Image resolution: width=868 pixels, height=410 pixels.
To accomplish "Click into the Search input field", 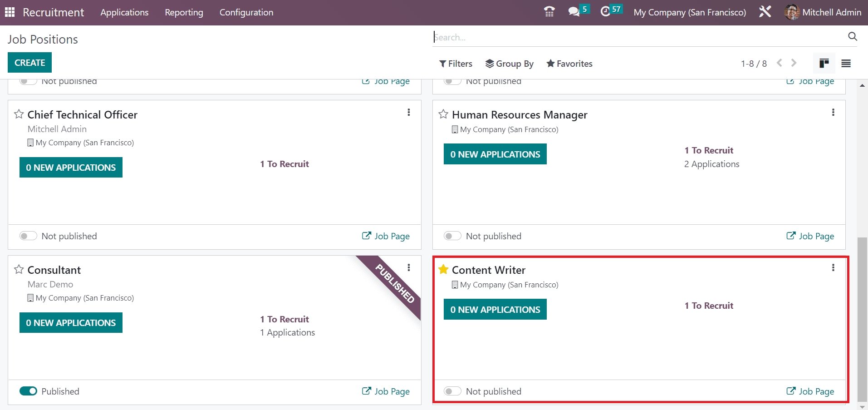I will pos(635,37).
